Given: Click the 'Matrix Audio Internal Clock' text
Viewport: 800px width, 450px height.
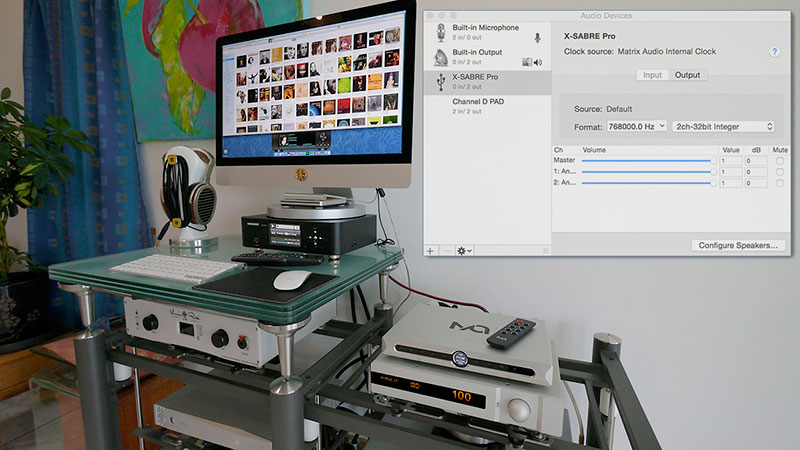Looking at the screenshot, I should [x=666, y=52].
